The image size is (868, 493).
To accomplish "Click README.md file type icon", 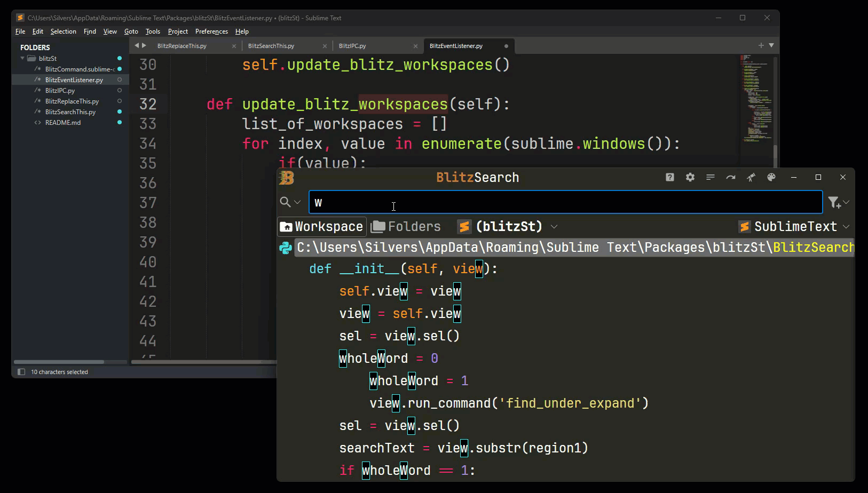I will click(x=37, y=122).
